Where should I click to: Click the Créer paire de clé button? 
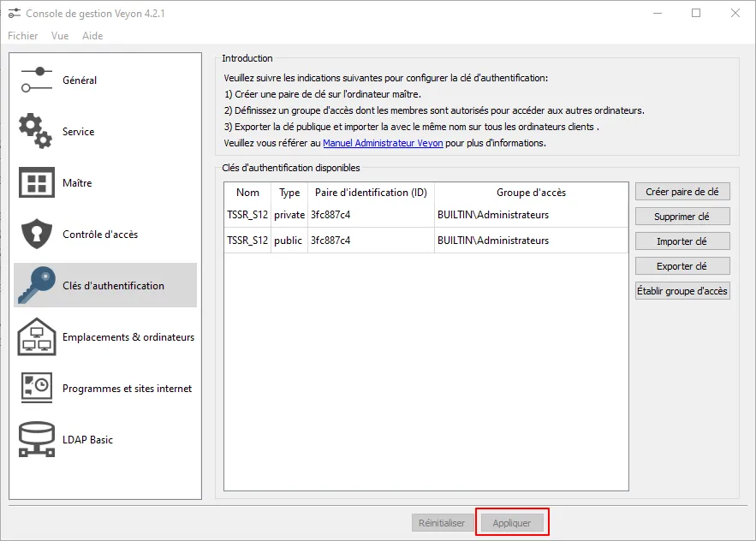pos(682,192)
